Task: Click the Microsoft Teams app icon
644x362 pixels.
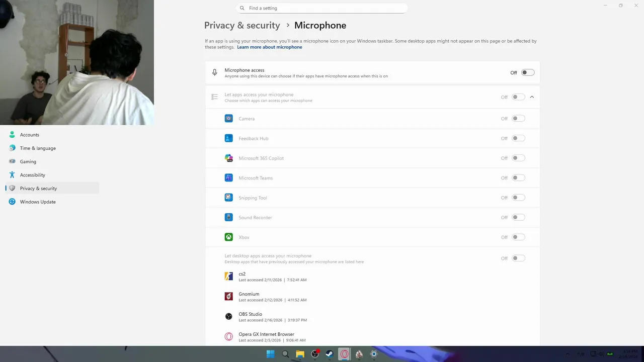Action: click(229, 178)
